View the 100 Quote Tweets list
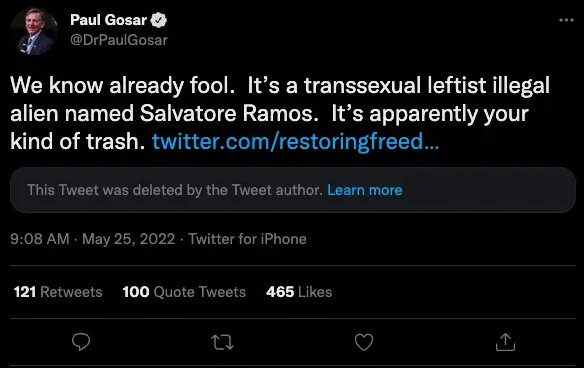The width and height of the screenshot is (584, 368). pyautogui.click(x=184, y=292)
